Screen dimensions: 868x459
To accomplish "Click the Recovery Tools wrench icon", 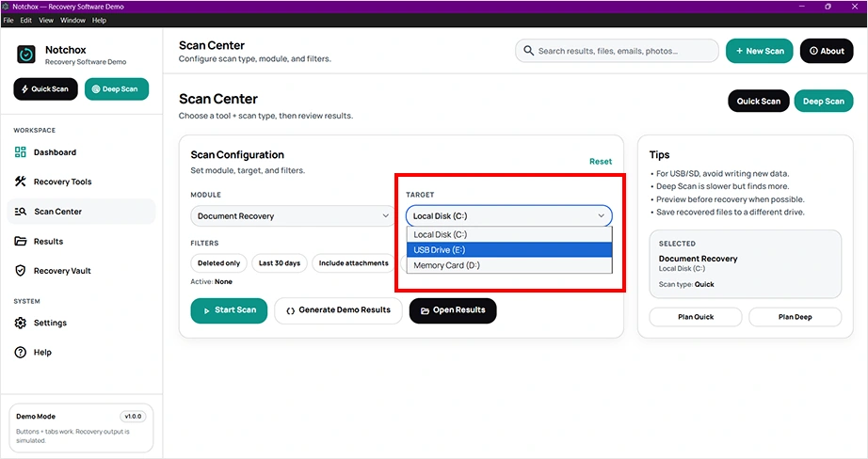I will (21, 182).
